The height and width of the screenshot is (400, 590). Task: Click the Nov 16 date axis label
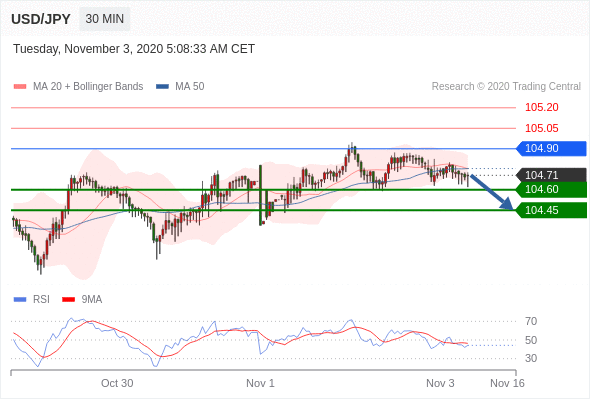[507, 383]
